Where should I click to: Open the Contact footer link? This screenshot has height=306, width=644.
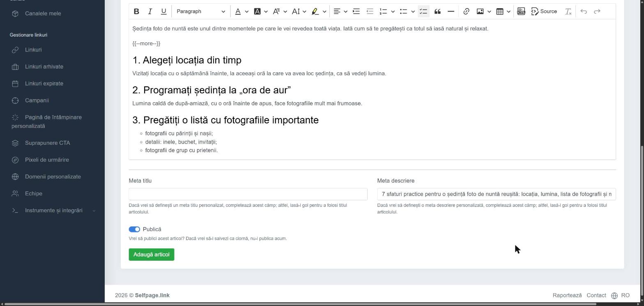click(x=596, y=295)
